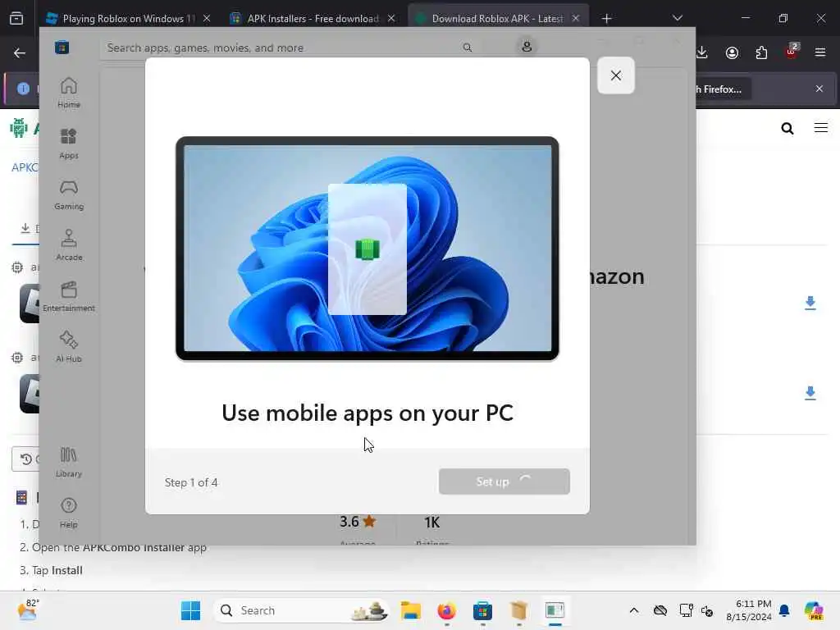Open Home in Microsoft Store sidebar
840x630 pixels.
(69, 93)
